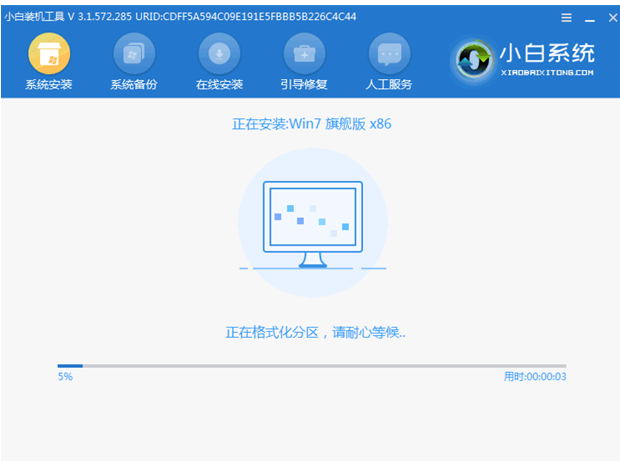The image size is (620, 461).
Task: Go to the 在线安装 tab label
Action: [x=219, y=84]
